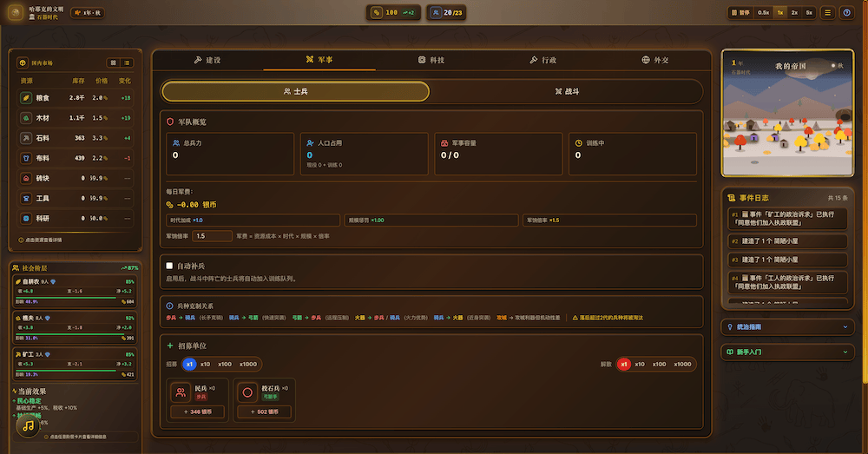Select x100 disband quantity
The height and width of the screenshot is (454, 868).
tap(659, 365)
